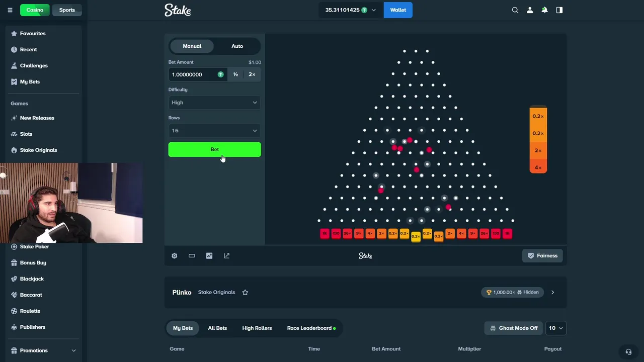
Task: Switch to Auto betting mode
Action: click(x=237, y=46)
